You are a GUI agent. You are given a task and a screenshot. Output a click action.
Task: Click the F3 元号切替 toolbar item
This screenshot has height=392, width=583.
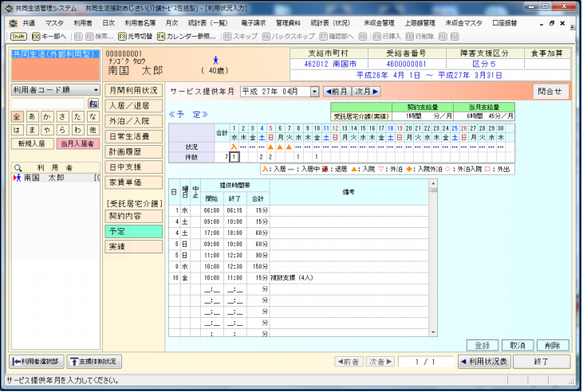point(134,37)
